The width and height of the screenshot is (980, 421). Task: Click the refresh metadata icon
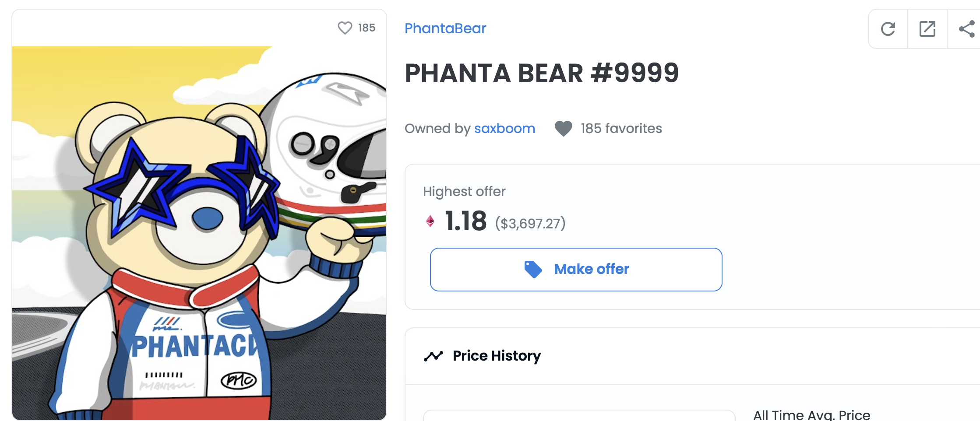click(x=888, y=29)
